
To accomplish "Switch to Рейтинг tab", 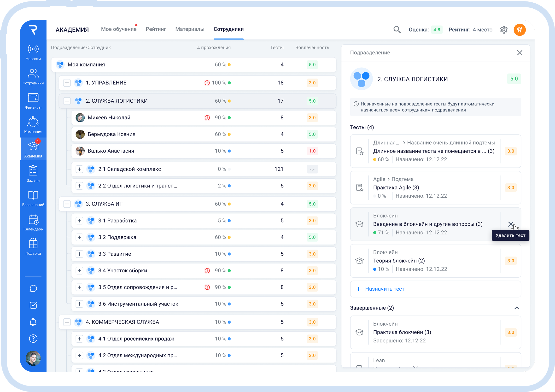I will pyautogui.click(x=156, y=29).
